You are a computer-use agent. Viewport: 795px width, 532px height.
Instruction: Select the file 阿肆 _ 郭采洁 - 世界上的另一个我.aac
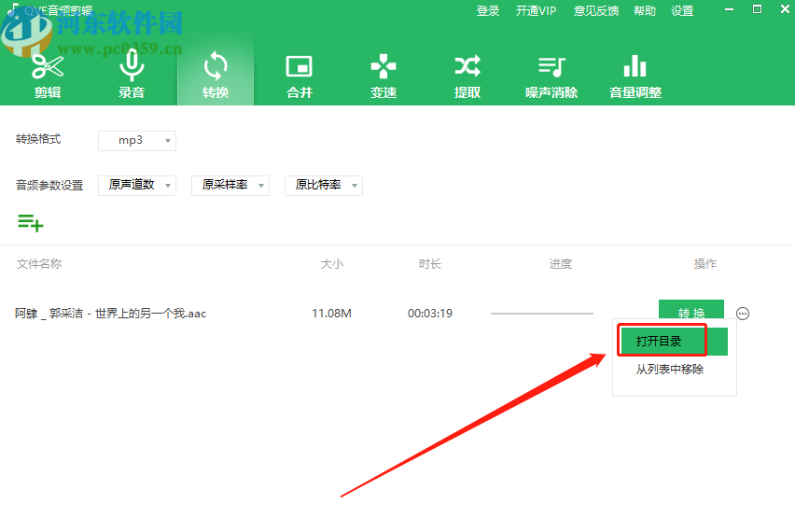[110, 314]
